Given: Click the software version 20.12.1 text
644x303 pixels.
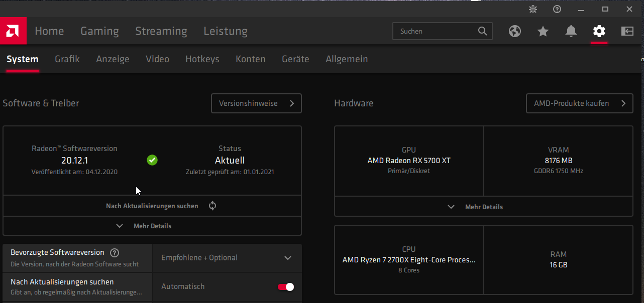Looking at the screenshot, I should tap(74, 161).
